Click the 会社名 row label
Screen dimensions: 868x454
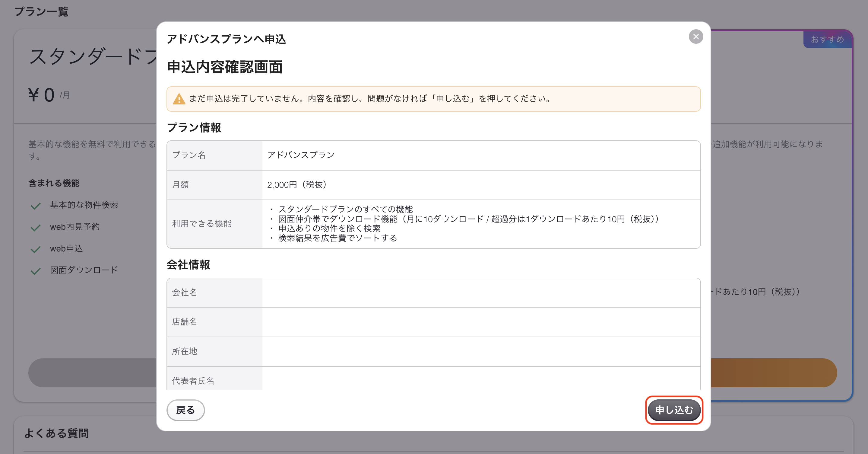tap(215, 293)
